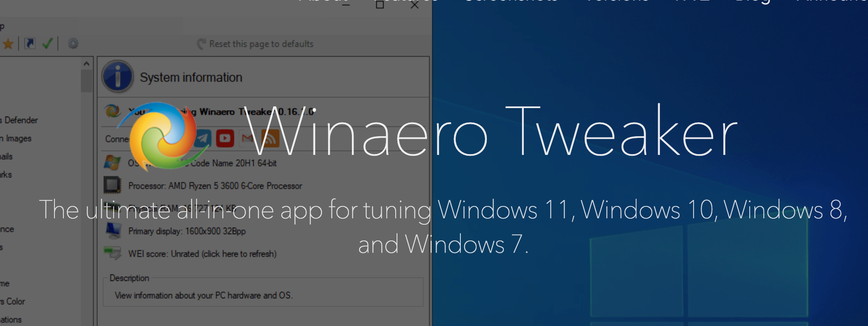Open settings via the gear icon
The width and height of the screenshot is (868, 326).
coord(73,43)
